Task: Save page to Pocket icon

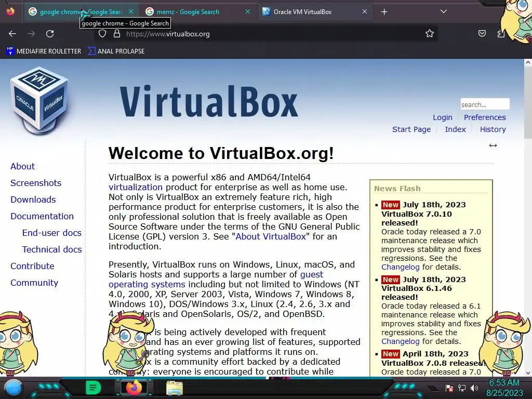Action: tap(482, 33)
